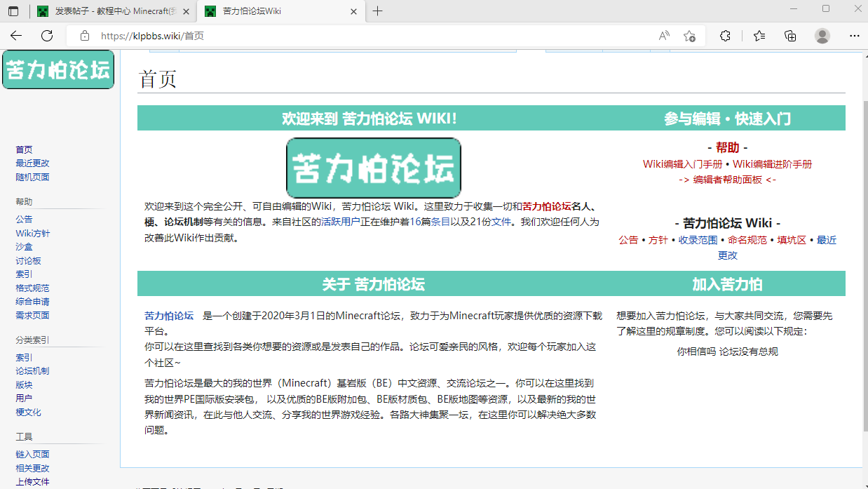
Task: Click the "你相信吗 论坛没有总规" text
Action: (x=728, y=351)
